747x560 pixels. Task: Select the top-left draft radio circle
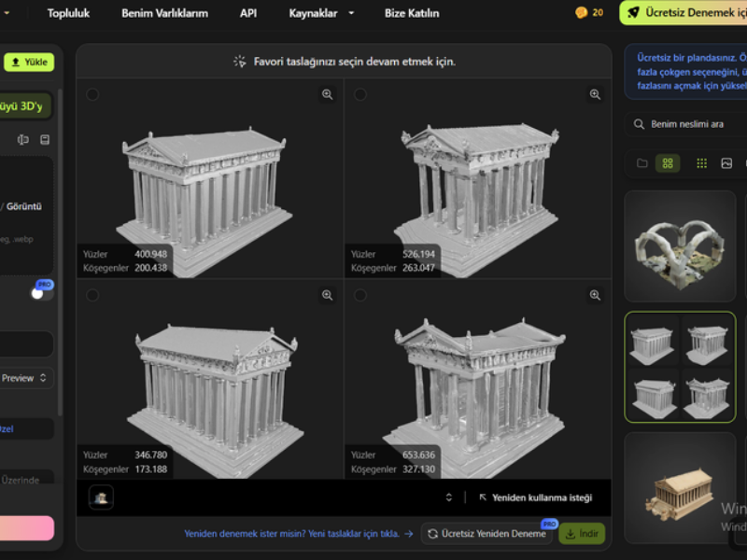click(92, 94)
